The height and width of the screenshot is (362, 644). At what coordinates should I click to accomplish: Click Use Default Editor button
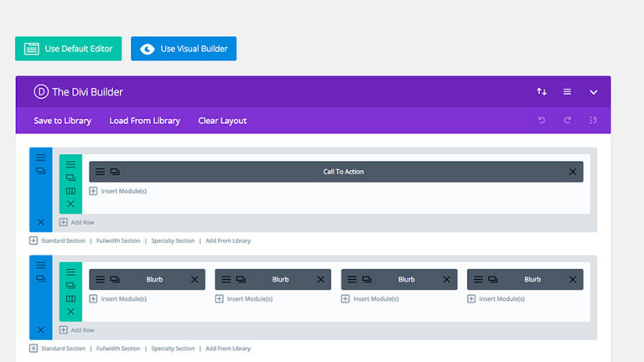coord(68,49)
